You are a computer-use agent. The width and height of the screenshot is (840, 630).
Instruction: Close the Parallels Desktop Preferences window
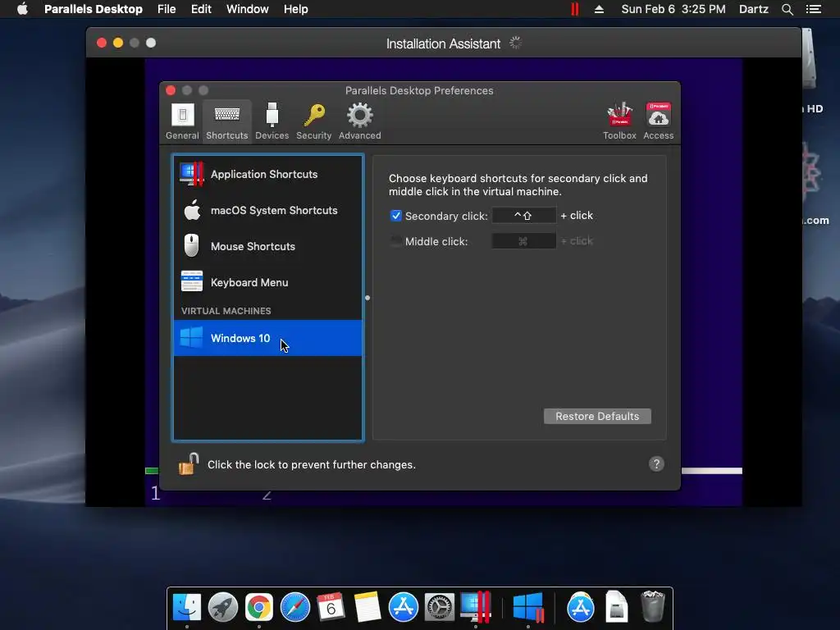pos(171,90)
